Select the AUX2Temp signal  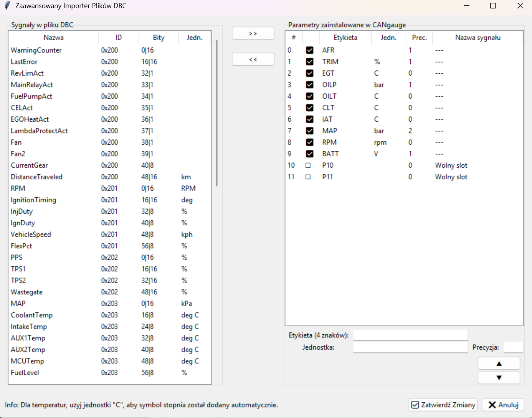(110, 350)
